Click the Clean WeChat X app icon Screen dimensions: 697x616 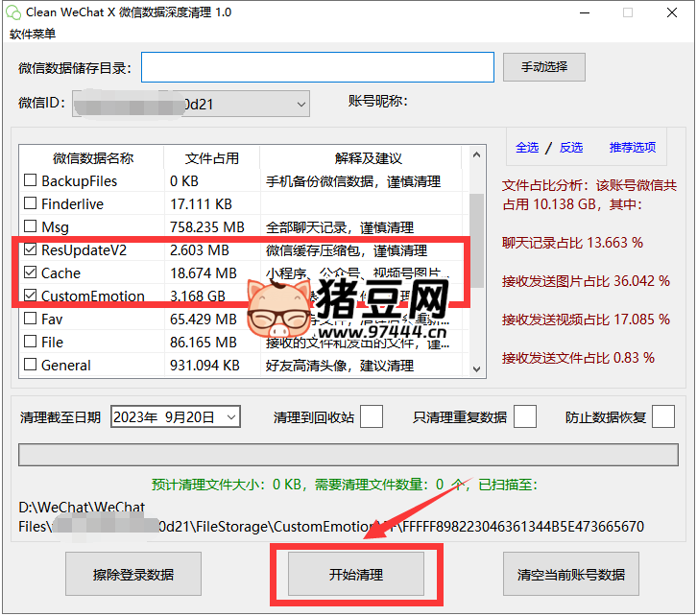[x=13, y=12]
